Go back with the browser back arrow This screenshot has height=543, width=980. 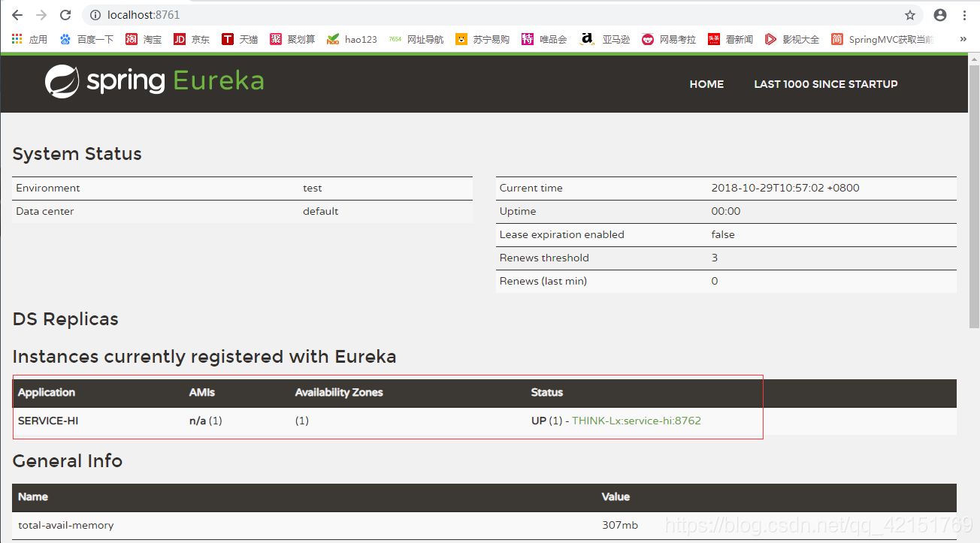[x=17, y=15]
